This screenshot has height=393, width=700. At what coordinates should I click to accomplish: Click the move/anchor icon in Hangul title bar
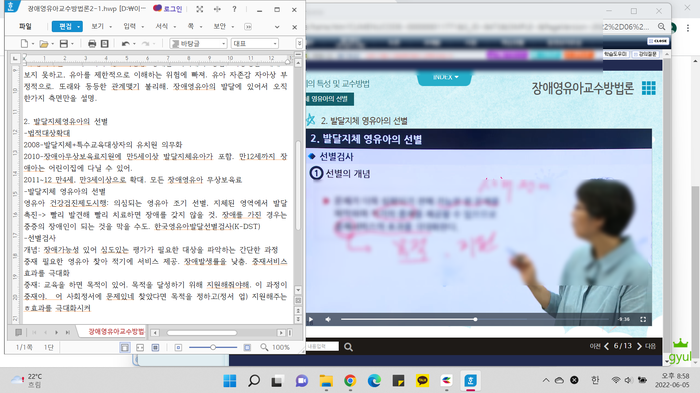point(217,9)
